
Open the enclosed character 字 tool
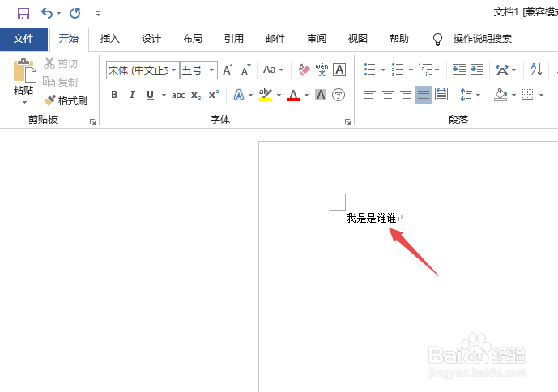point(339,95)
